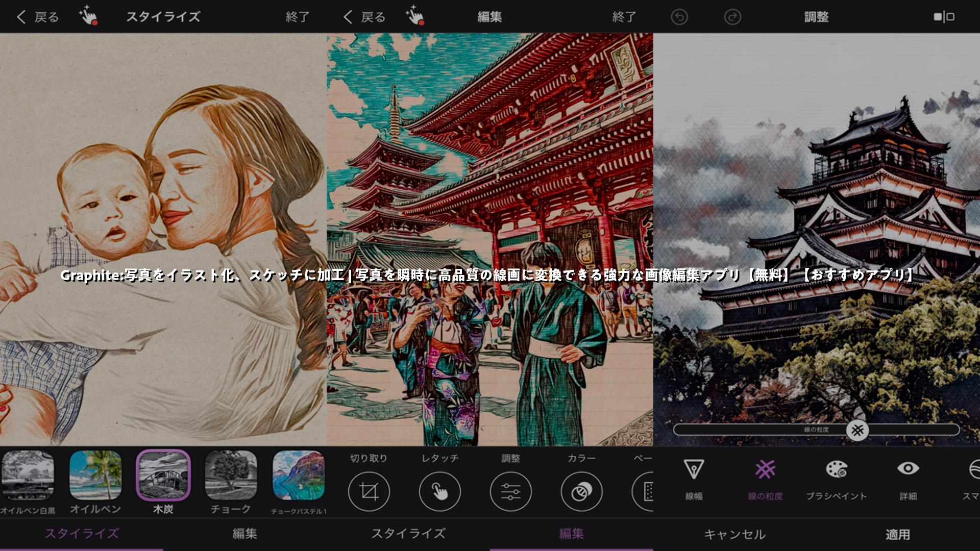Switch to スタイライズ tab in left screen

pos(82,534)
